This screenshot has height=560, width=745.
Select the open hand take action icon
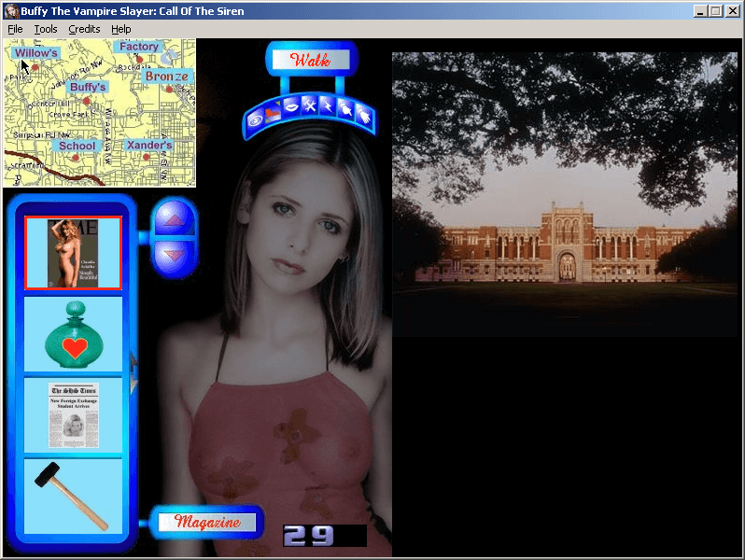coord(363,117)
